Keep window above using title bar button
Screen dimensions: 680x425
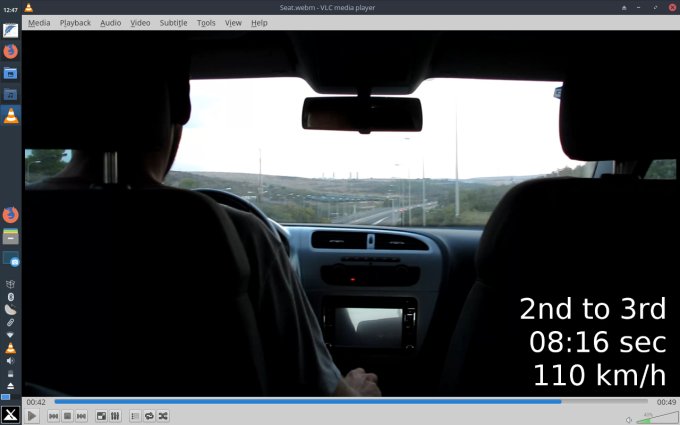pos(624,8)
